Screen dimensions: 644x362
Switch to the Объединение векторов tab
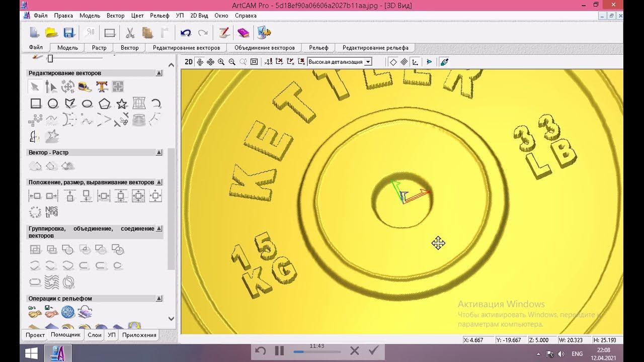(x=265, y=48)
